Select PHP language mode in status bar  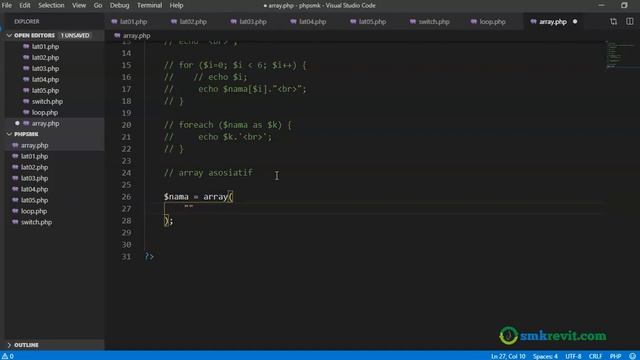click(x=615, y=356)
